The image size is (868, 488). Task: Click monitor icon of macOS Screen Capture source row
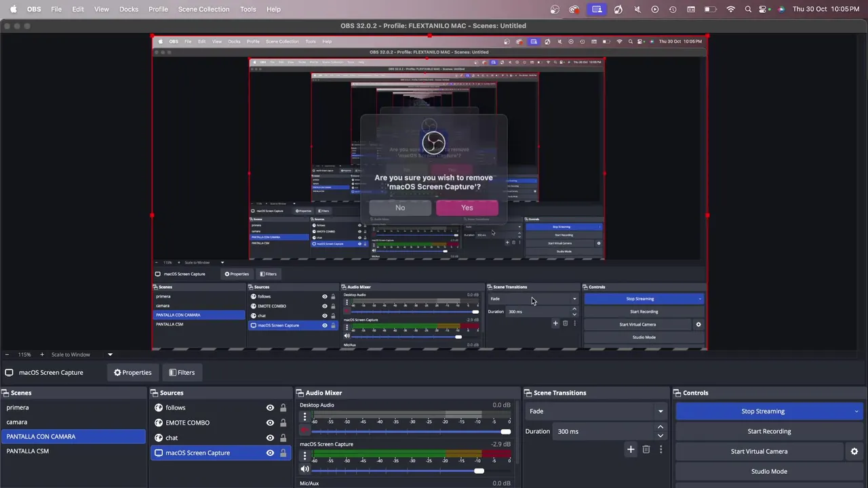point(159,453)
